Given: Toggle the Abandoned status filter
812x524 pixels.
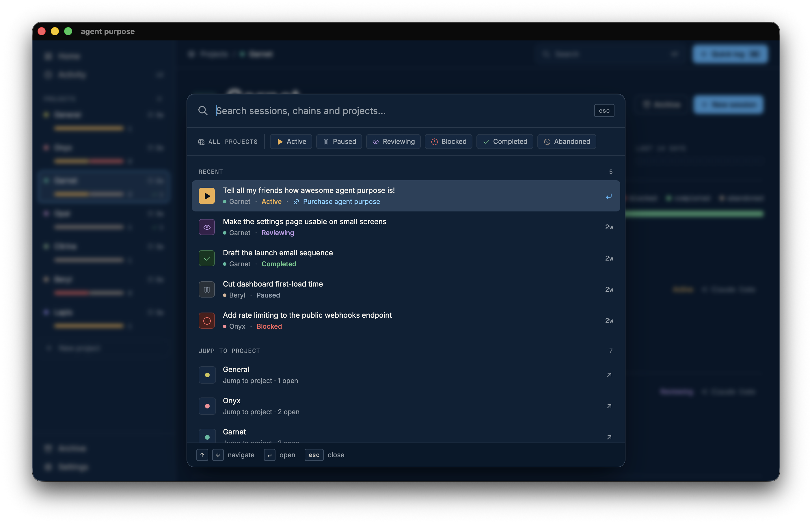Looking at the screenshot, I should tap(567, 142).
